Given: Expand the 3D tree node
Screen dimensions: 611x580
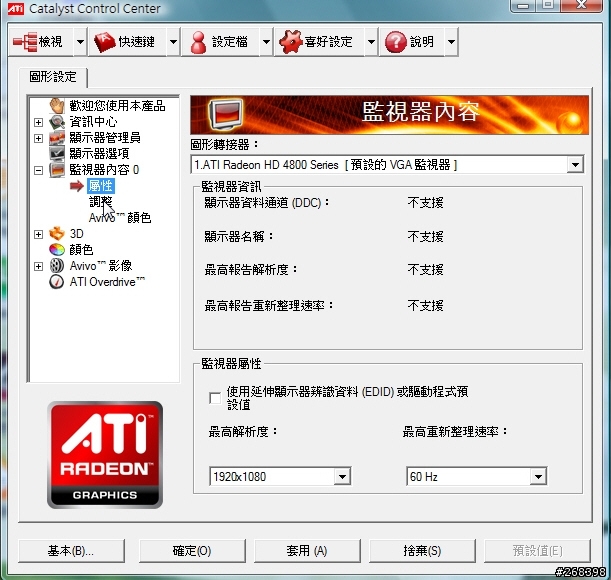Looking at the screenshot, I should (x=38, y=234).
